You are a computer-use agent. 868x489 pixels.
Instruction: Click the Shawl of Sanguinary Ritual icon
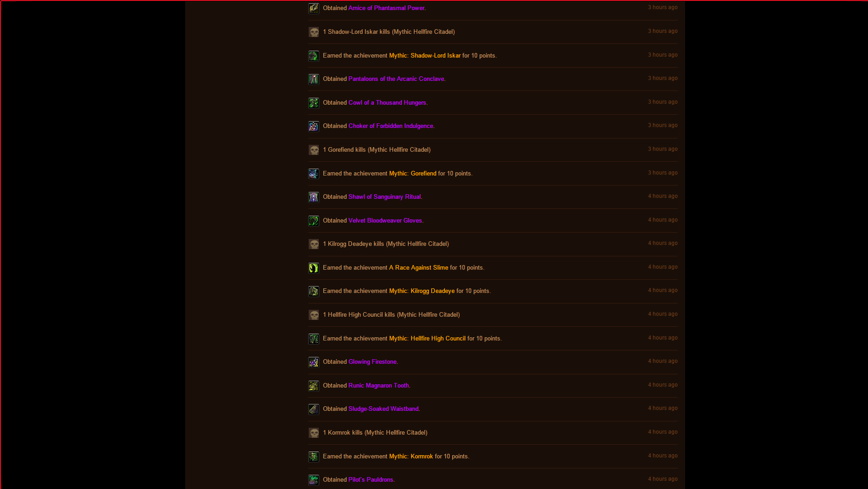coord(314,197)
